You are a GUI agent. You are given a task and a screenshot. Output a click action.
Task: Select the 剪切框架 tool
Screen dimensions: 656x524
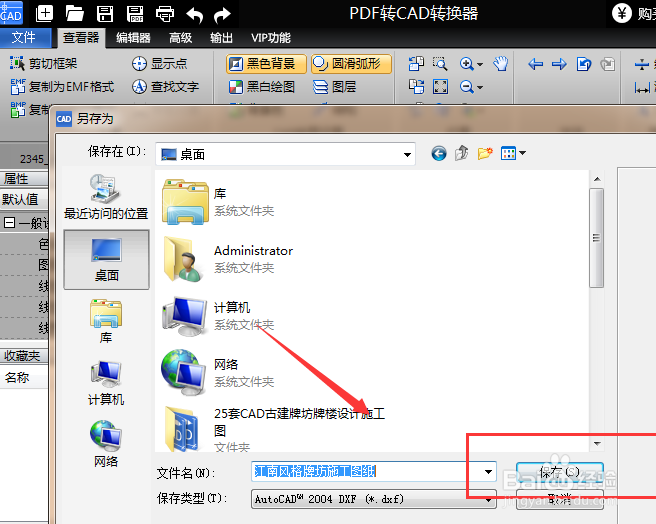[44, 64]
